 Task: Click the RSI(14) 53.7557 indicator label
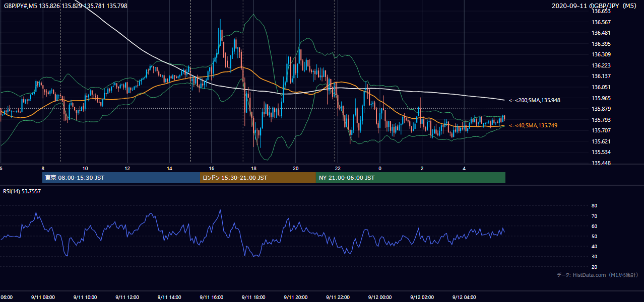22,191
